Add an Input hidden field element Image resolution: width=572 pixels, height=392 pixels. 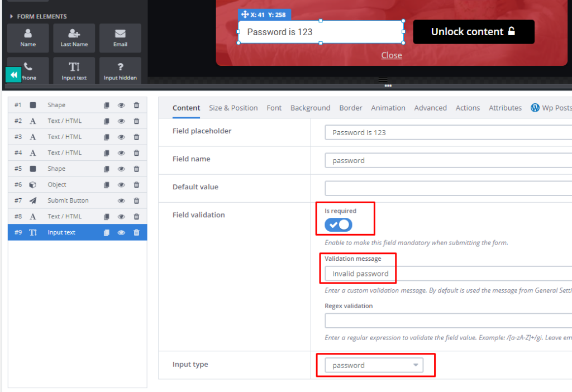tap(120, 70)
